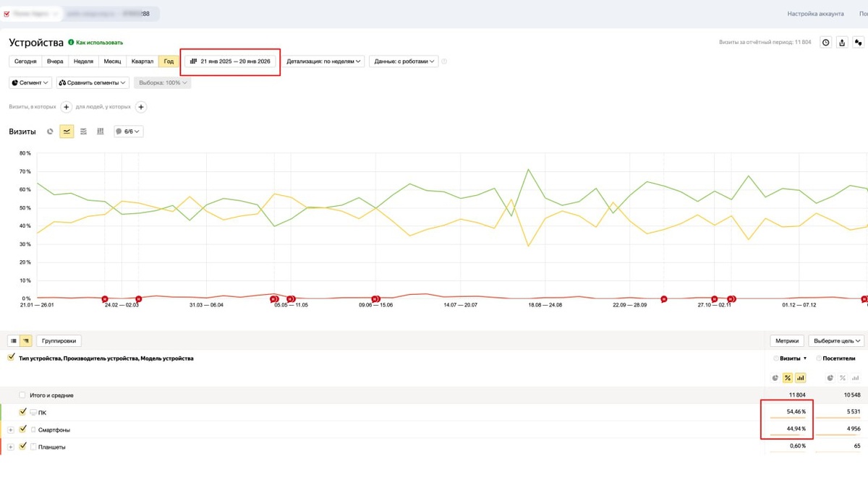Click the green 'Как использовать' info icon

71,43
